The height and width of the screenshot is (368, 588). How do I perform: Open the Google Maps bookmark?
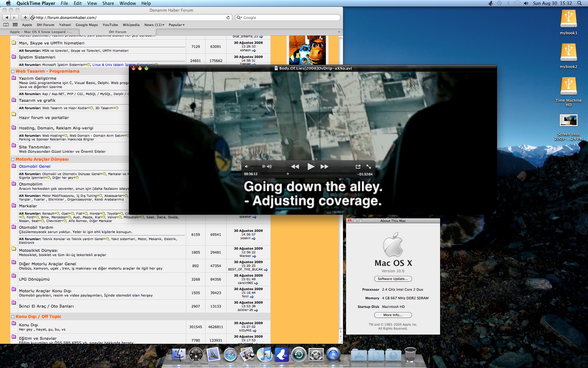coord(87,25)
